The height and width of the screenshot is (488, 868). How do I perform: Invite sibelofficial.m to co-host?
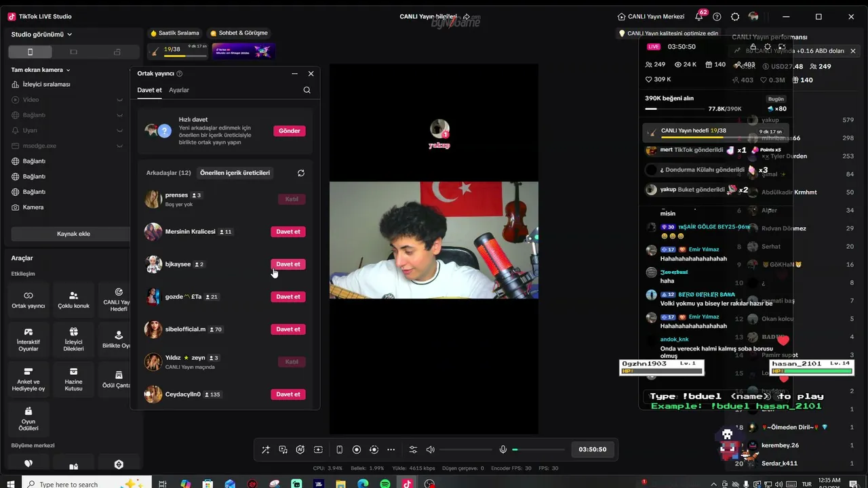tap(288, 329)
